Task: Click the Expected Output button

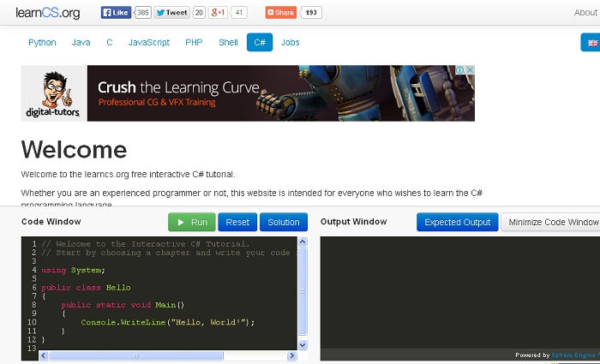Action: (x=457, y=222)
